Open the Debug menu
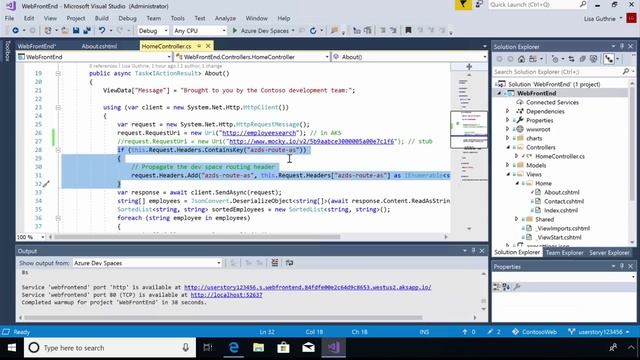This screenshot has width=640, height=360. [x=127, y=18]
